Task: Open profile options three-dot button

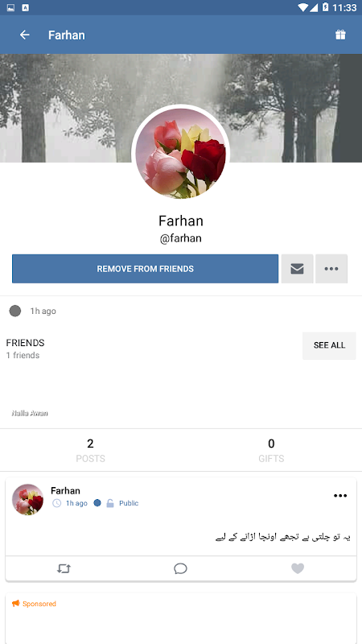Action: tap(331, 269)
